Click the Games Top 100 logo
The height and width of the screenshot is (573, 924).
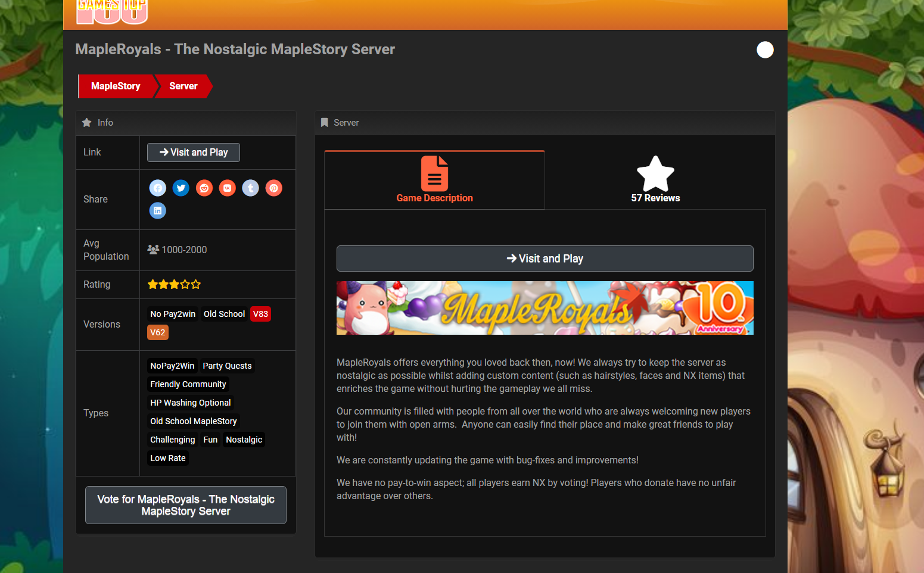112,12
